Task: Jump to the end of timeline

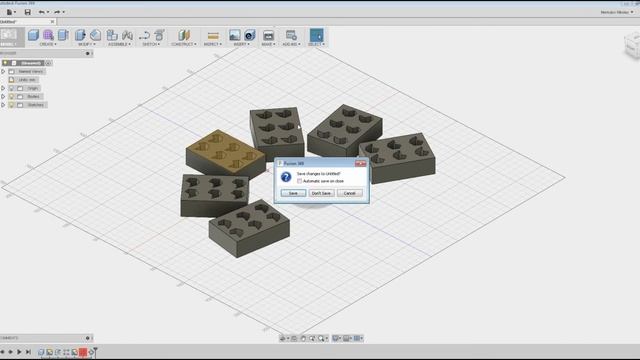Action: coord(28,351)
